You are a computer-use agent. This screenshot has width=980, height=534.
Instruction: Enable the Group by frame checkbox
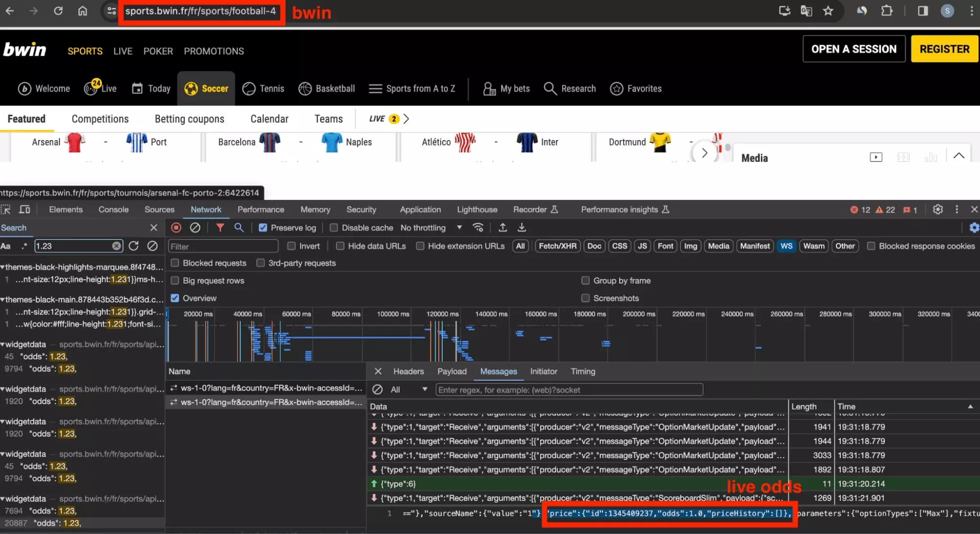(x=585, y=281)
